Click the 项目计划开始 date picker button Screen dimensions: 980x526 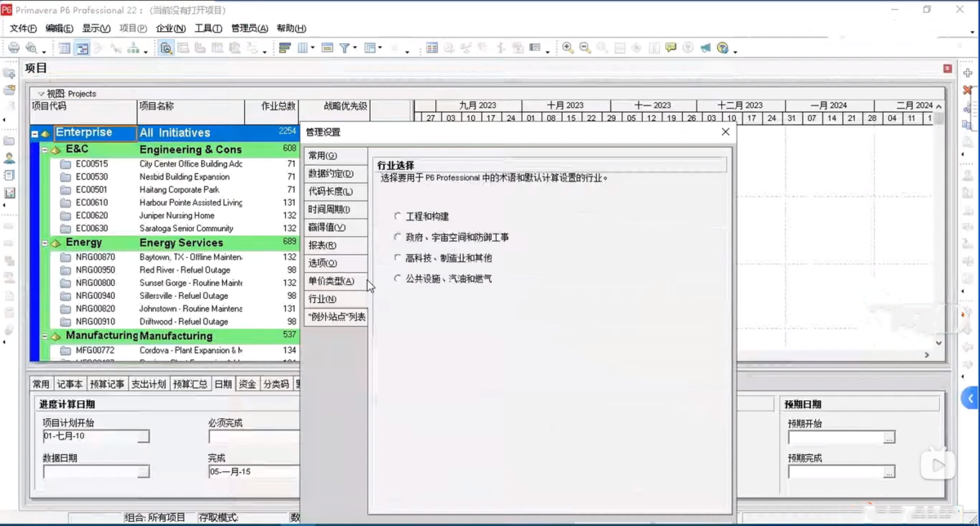click(144, 437)
